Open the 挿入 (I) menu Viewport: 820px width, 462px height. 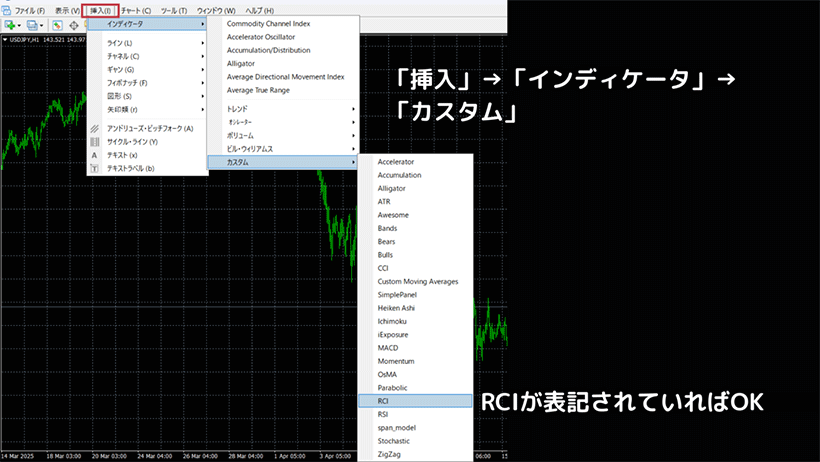click(100, 10)
